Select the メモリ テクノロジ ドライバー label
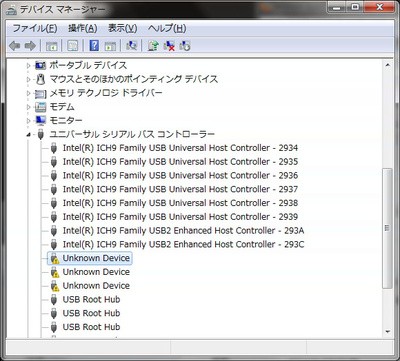Image resolution: width=400 pixels, height=361 pixels. point(106,93)
